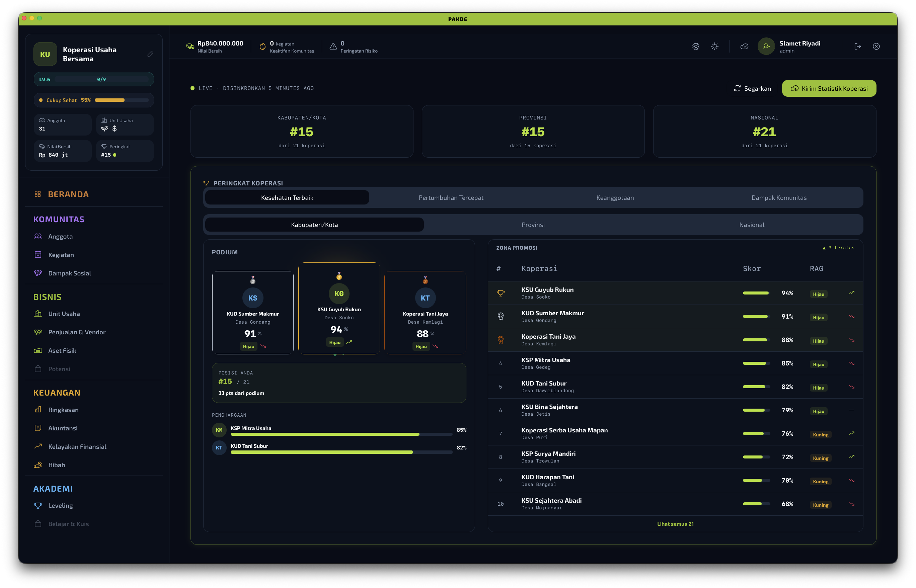This screenshot has height=588, width=916.
Task: Click the Ringkasan bar chart icon
Action: [38, 410]
